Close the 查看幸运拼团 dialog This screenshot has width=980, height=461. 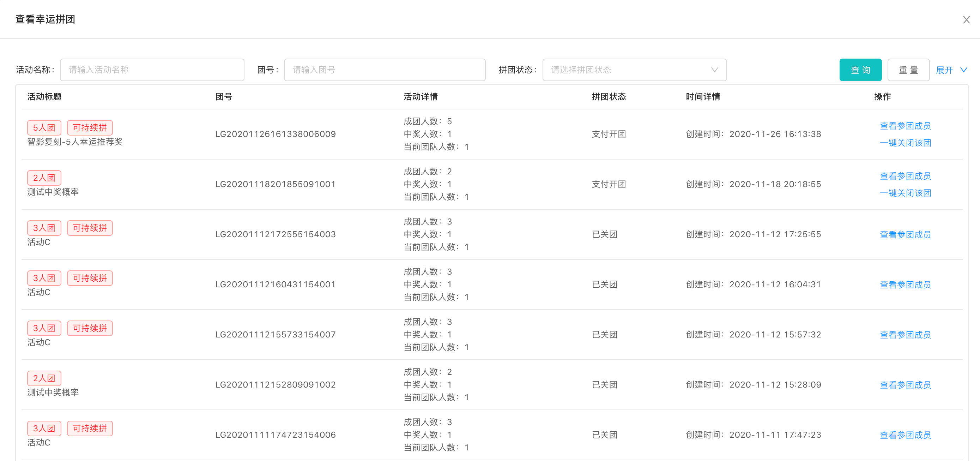pyautogui.click(x=966, y=20)
